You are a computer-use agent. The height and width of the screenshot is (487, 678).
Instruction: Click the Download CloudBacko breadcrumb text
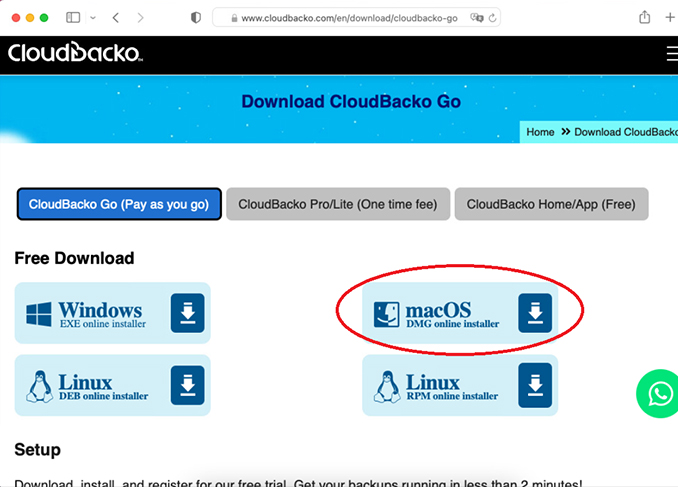coord(626,132)
